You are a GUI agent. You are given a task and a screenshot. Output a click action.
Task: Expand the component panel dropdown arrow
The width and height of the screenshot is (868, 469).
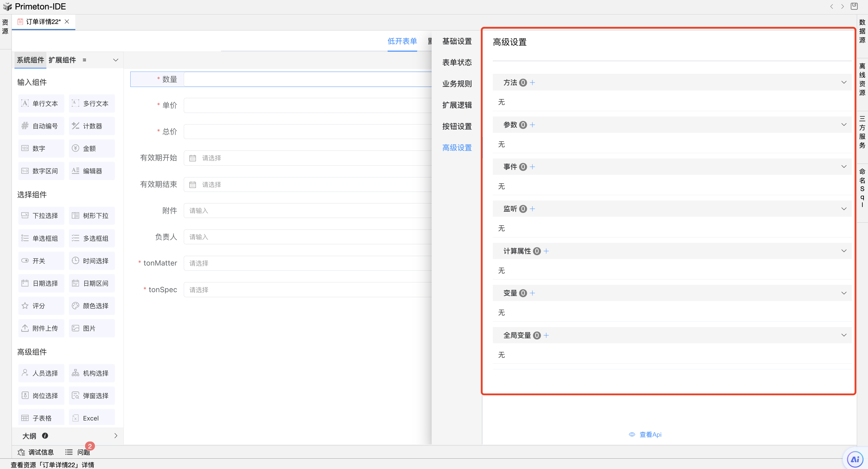116,60
